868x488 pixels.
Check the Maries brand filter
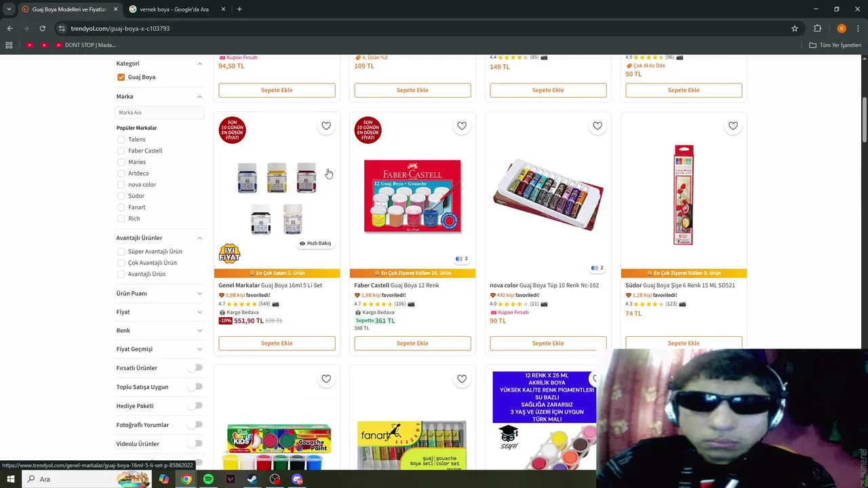(121, 162)
